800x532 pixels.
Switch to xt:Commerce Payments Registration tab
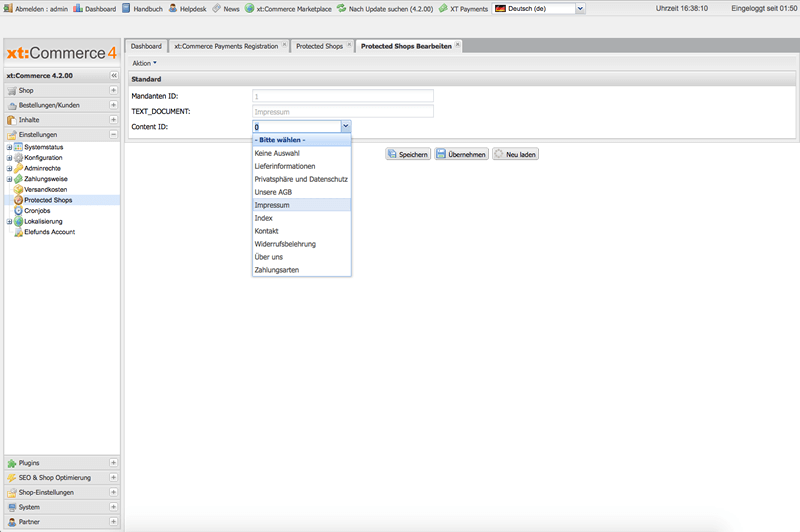tap(226, 46)
